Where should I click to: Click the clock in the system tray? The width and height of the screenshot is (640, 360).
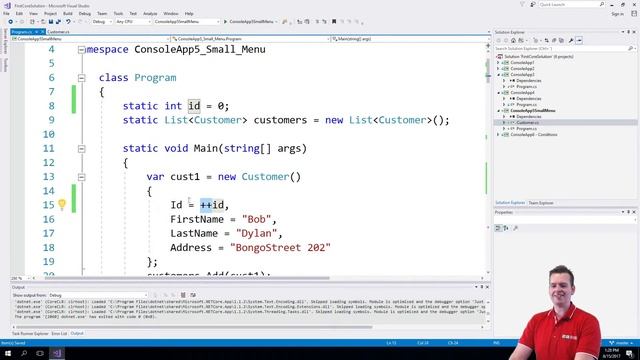pos(611,353)
